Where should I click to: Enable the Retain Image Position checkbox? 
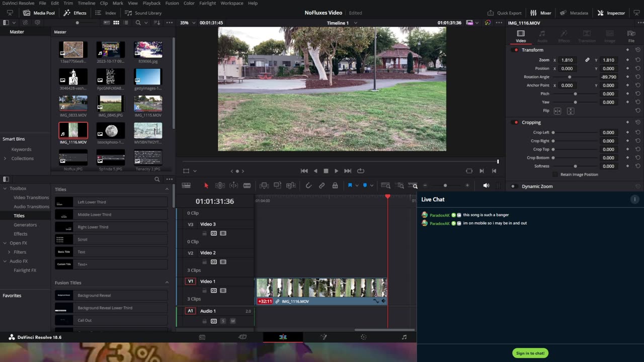click(555, 174)
